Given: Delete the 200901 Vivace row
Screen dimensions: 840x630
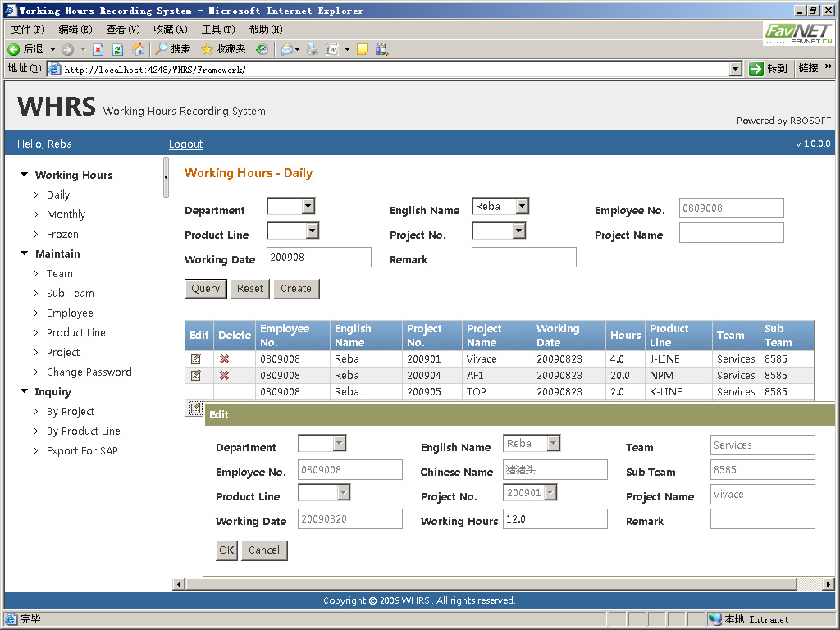Looking at the screenshot, I should click(x=225, y=359).
